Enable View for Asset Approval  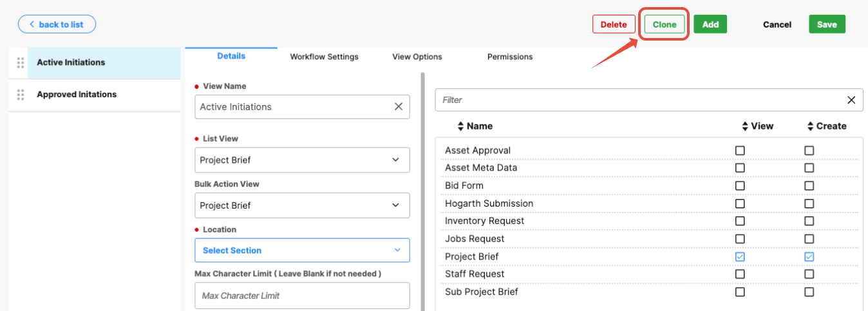(x=740, y=151)
